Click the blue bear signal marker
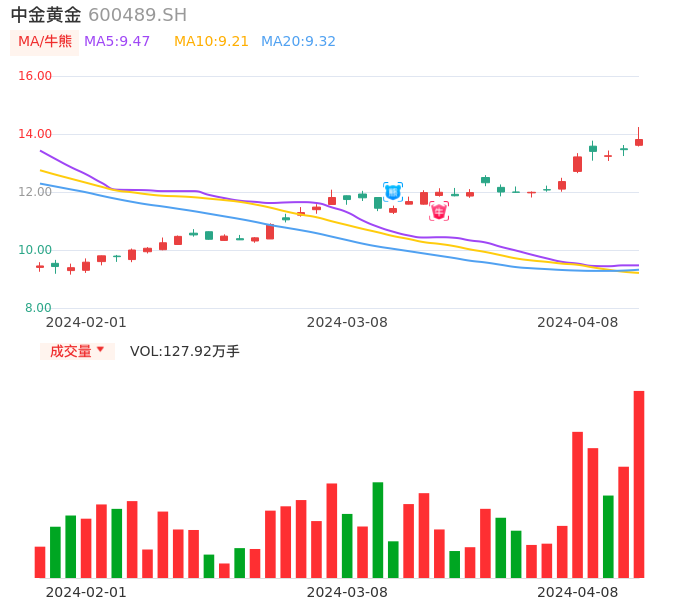The height and width of the screenshot is (606, 686). (393, 191)
